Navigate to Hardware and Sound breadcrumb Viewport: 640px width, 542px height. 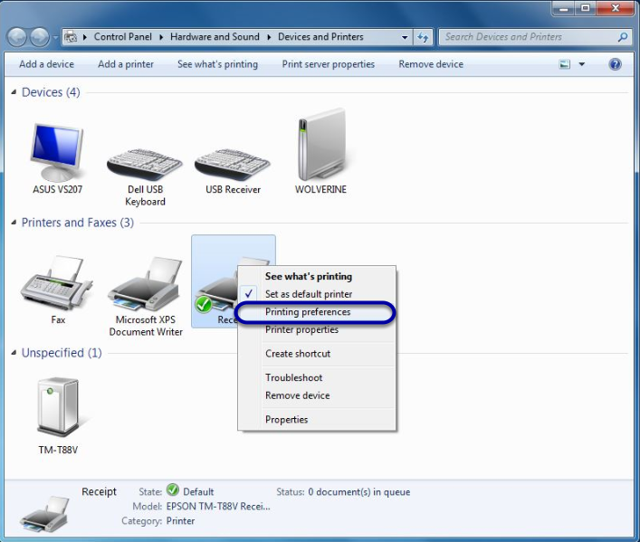215,37
